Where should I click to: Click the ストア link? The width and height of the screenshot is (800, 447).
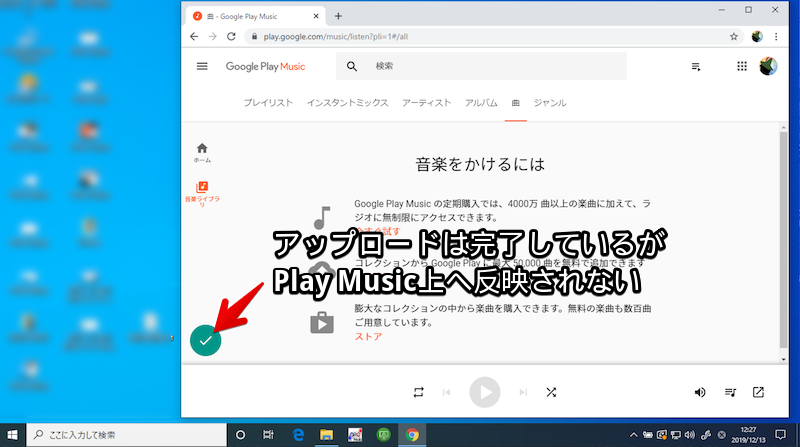368,337
